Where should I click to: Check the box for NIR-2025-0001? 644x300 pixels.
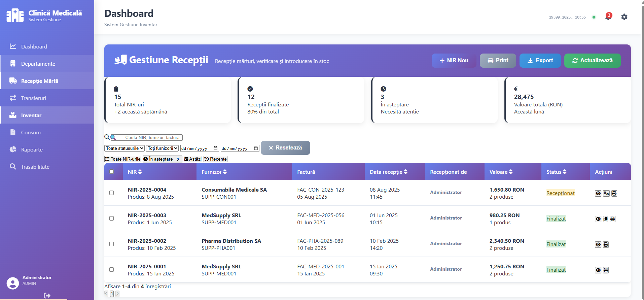tap(111, 269)
